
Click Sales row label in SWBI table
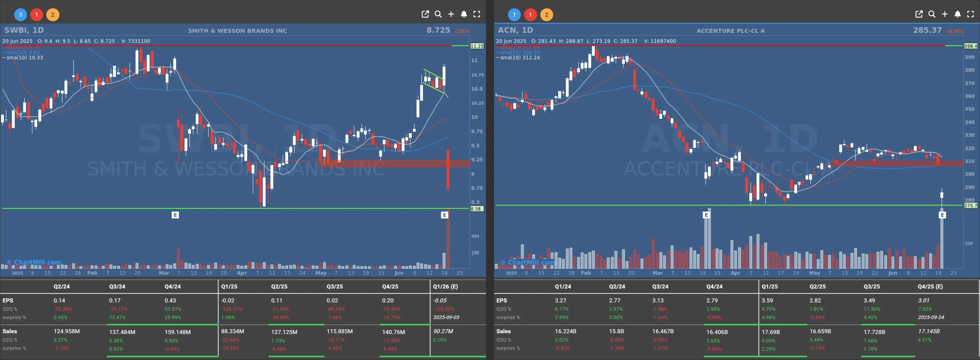[x=10, y=331]
